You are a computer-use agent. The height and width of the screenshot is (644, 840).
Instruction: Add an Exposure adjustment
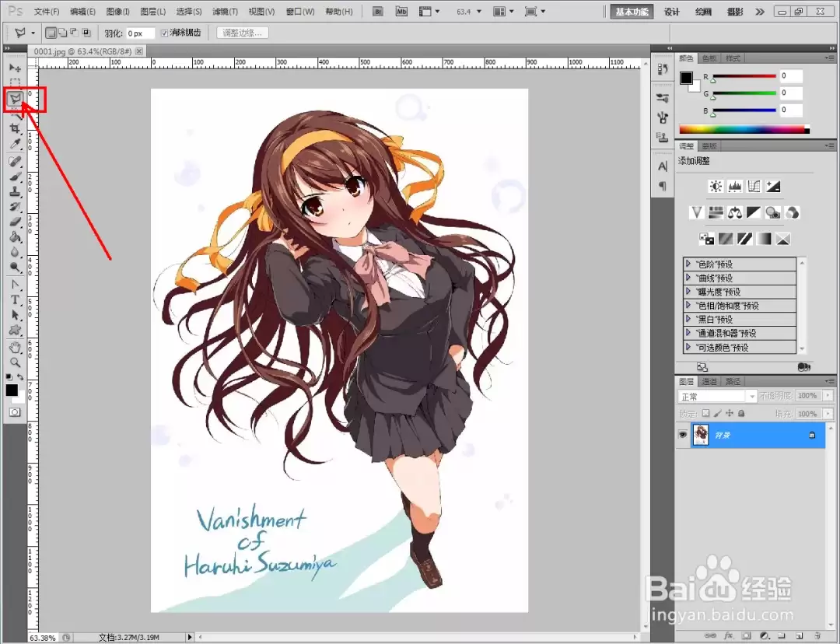click(772, 186)
